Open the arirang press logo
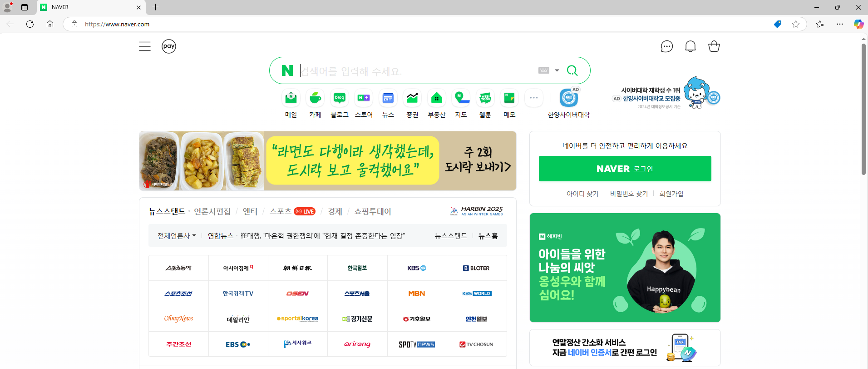The image size is (868, 369). click(x=357, y=344)
